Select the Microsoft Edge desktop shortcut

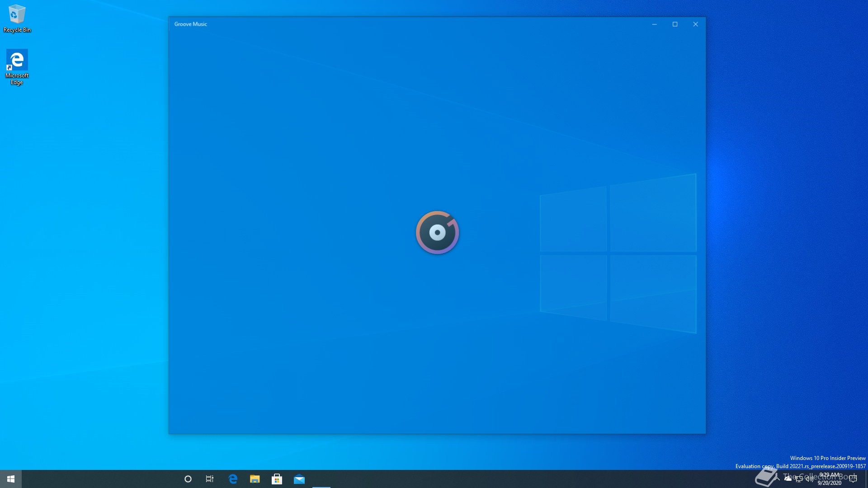17,67
